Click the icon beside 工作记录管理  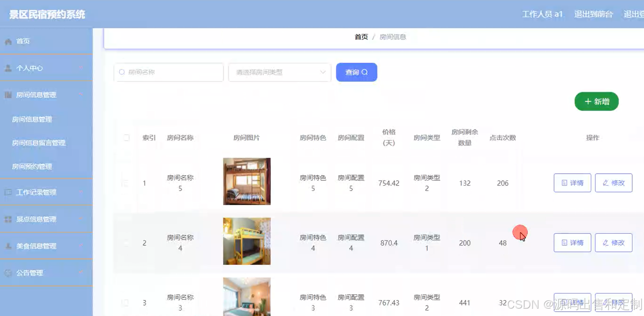(8, 192)
